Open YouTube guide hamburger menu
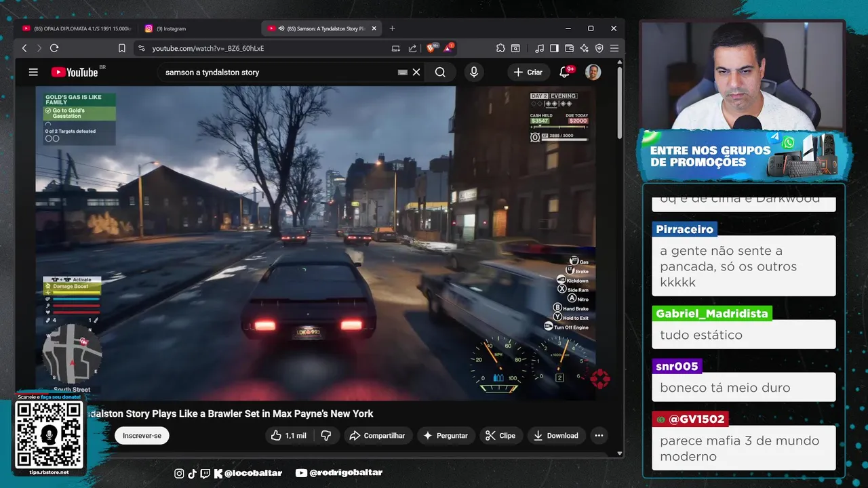Screen dimensions: 868x488 coord(33,72)
